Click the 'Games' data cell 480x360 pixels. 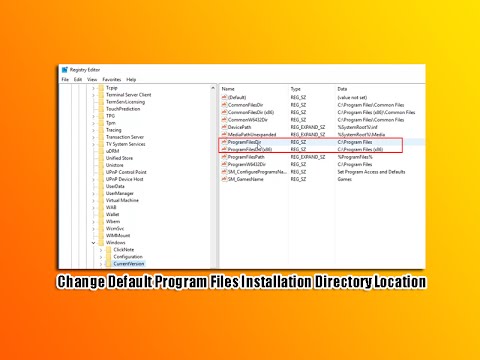[345, 179]
